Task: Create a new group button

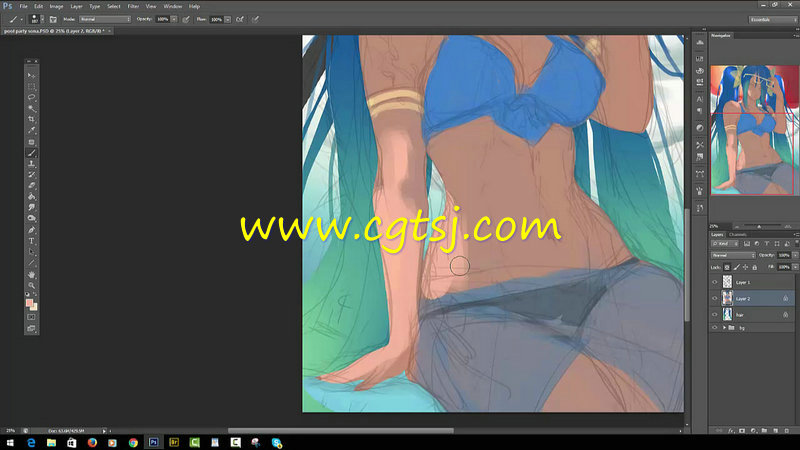Action: point(764,431)
